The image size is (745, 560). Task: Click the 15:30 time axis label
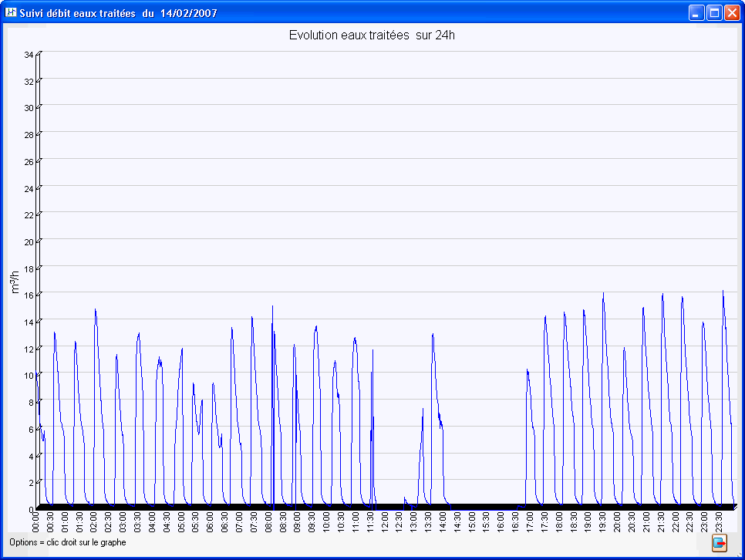pyautogui.click(x=486, y=523)
